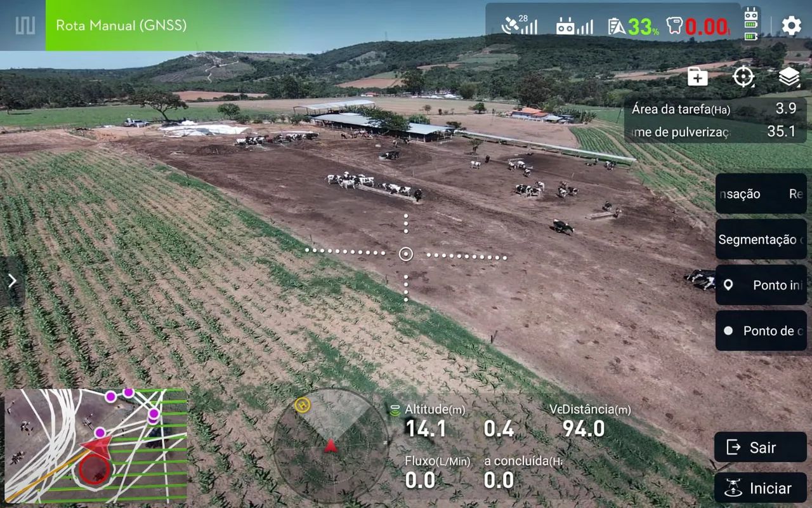Open the controller battery status icon

(751, 25)
